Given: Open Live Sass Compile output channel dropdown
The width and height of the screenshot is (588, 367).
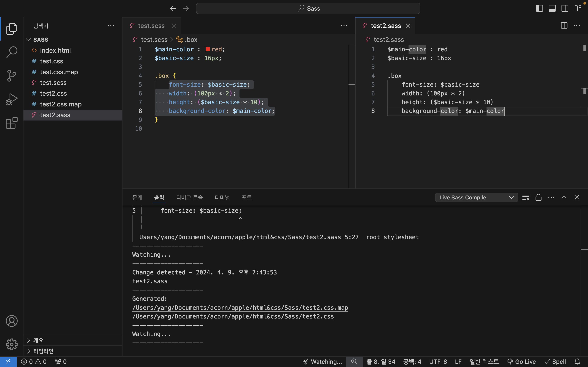Looking at the screenshot, I should click(476, 197).
